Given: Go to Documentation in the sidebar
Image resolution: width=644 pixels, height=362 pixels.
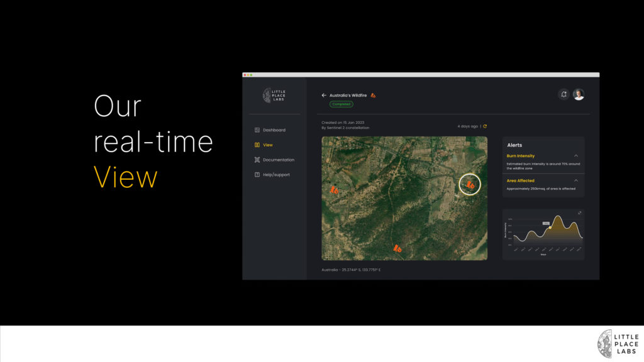Looking at the screenshot, I should [278, 160].
